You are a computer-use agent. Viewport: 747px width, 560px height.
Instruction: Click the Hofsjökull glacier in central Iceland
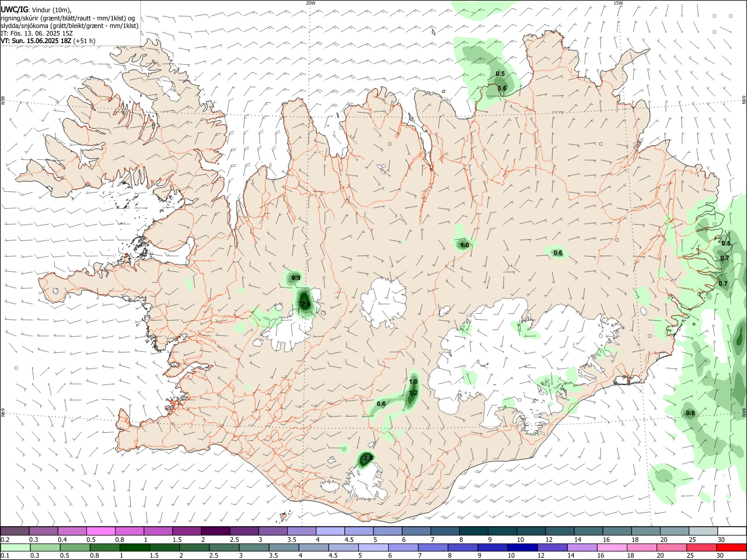click(383, 302)
